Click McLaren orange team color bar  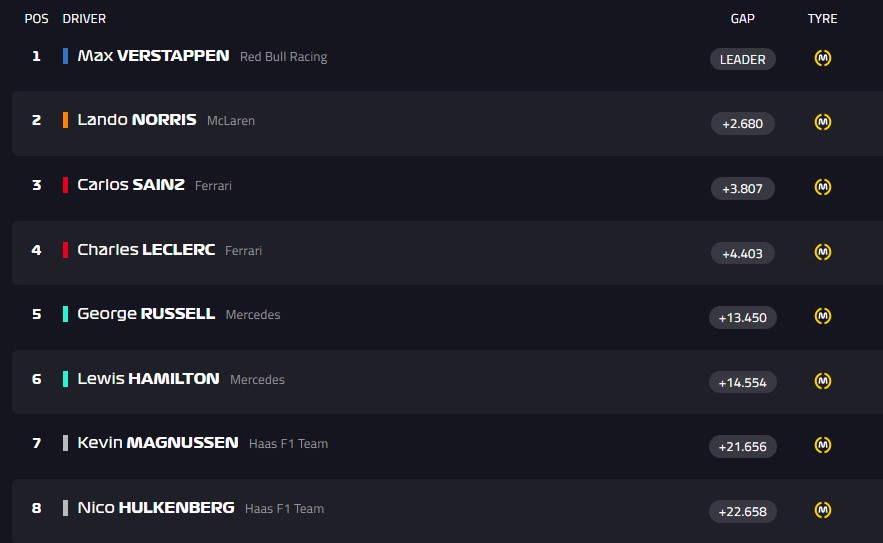coord(65,120)
